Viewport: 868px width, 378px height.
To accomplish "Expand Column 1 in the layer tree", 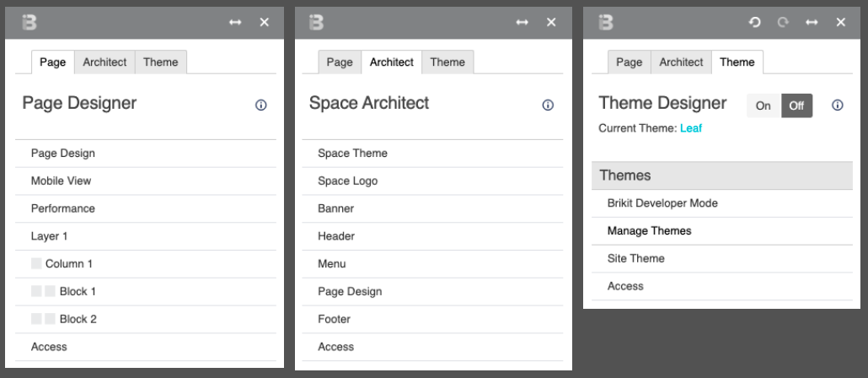I will coord(146,264).
